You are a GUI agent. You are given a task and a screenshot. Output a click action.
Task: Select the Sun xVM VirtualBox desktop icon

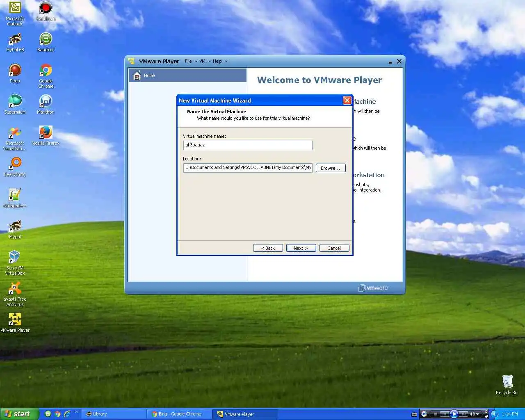pos(15,263)
